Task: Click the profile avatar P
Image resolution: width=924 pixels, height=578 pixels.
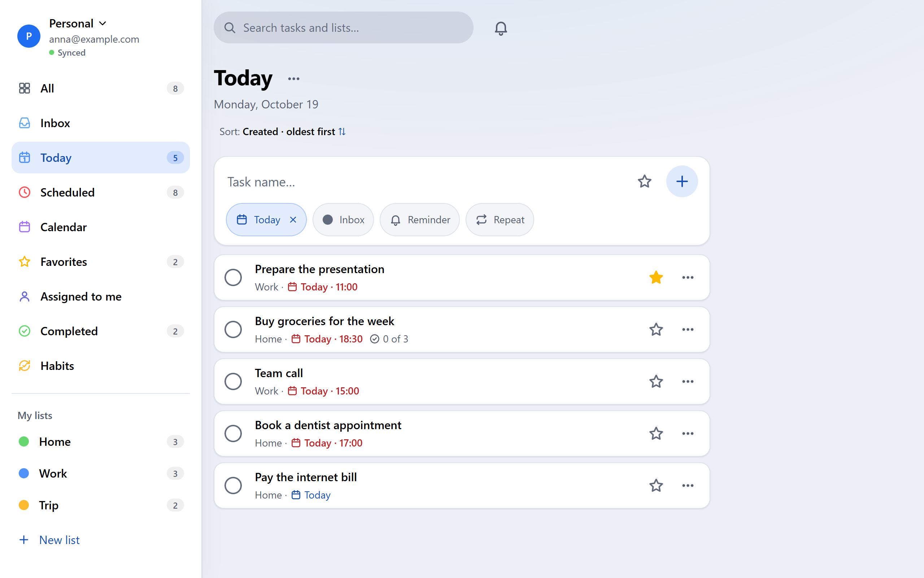Action: click(x=29, y=36)
